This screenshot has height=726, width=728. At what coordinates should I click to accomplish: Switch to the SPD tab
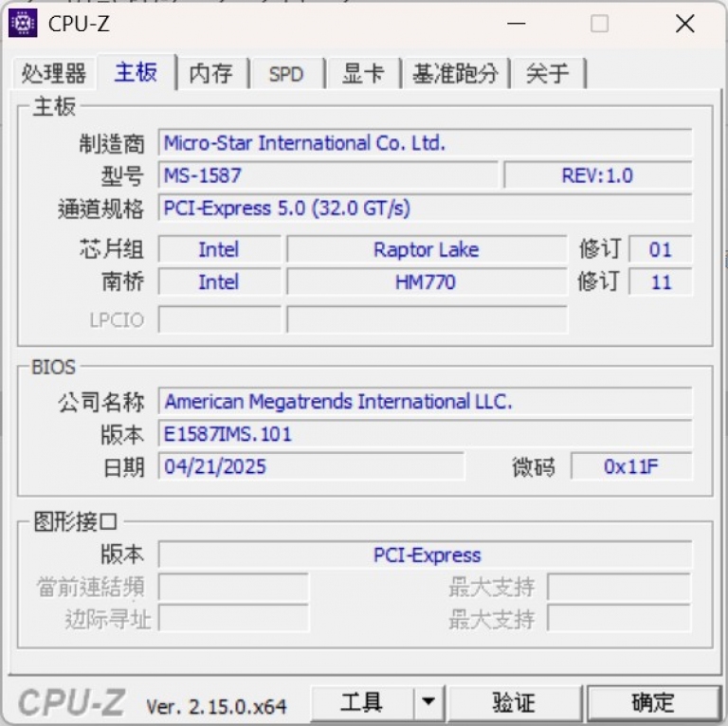[286, 73]
